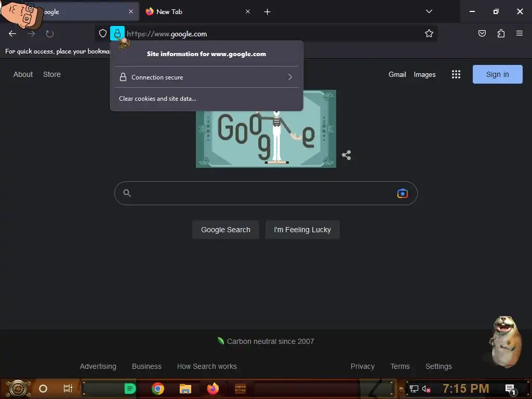The height and width of the screenshot is (399, 532).
Task: Open the Store link
Action: pyautogui.click(x=52, y=74)
